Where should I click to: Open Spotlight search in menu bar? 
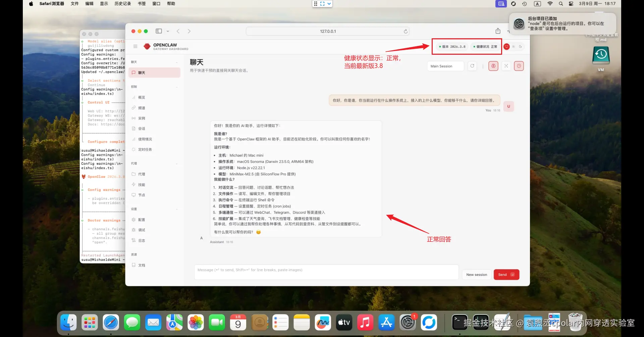(561, 4)
